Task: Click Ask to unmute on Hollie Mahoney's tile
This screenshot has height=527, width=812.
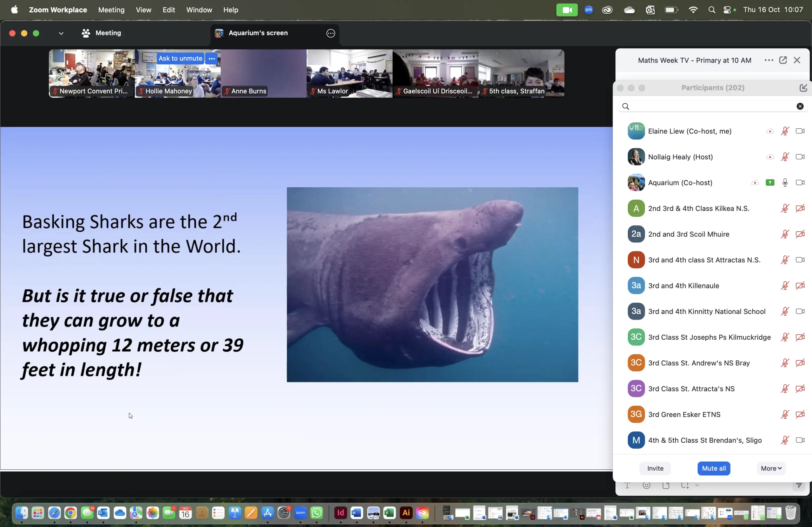Action: (x=180, y=58)
